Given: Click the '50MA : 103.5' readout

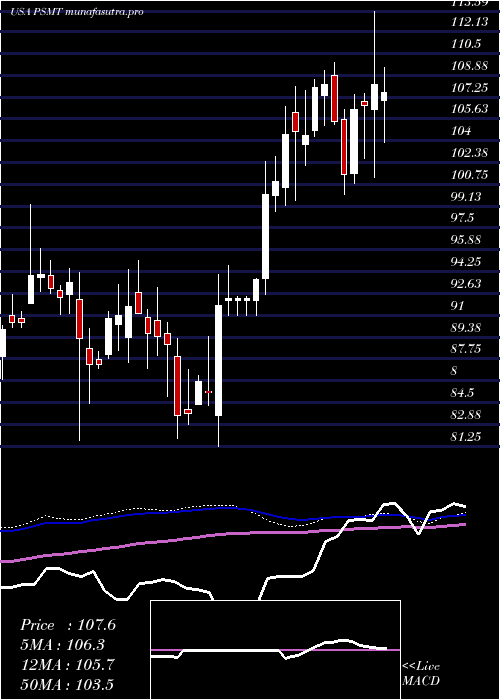Looking at the screenshot, I should coord(67,684).
